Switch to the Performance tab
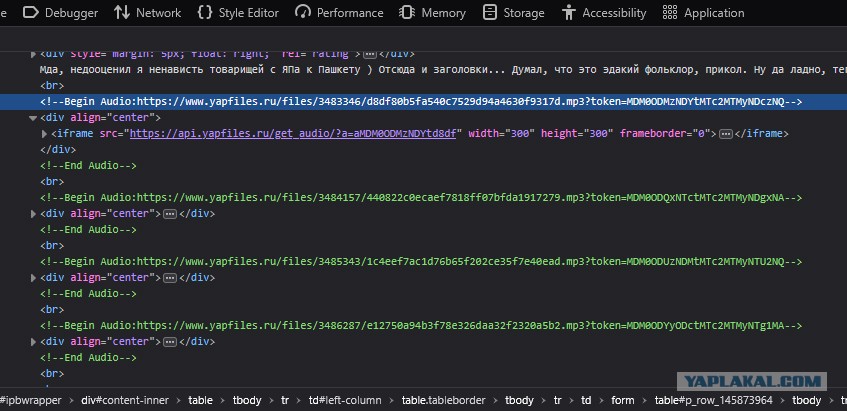The image size is (847, 411). pyautogui.click(x=340, y=13)
